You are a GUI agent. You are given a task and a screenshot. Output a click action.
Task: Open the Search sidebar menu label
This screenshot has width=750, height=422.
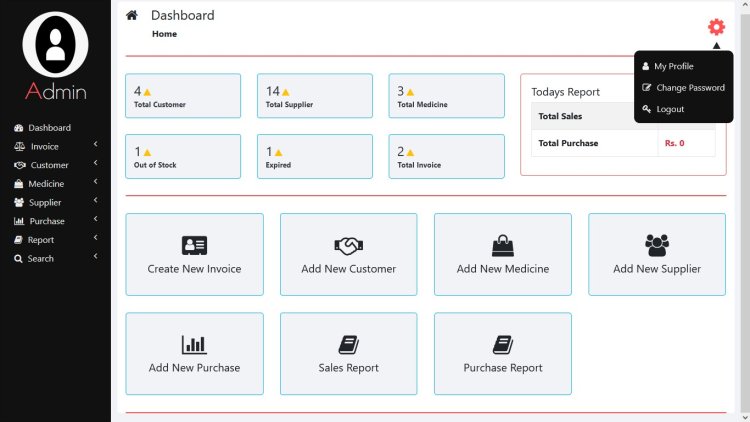click(41, 259)
